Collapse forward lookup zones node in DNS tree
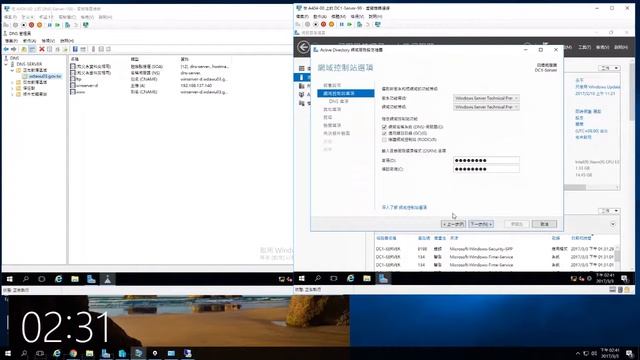 (12, 70)
